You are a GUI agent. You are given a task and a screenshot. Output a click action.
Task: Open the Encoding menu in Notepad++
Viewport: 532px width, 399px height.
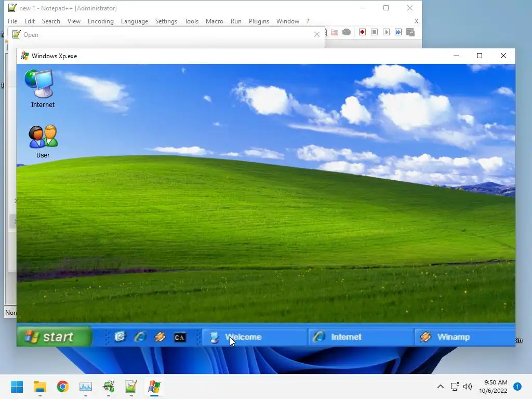point(100,21)
